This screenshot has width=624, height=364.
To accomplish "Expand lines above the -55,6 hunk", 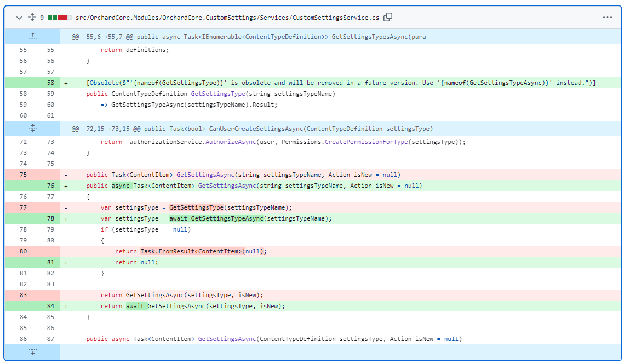I will [x=33, y=37].
